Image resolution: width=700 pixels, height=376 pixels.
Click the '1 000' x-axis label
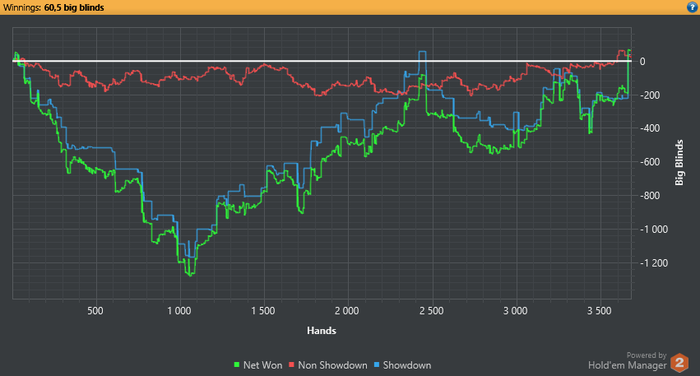point(179,311)
